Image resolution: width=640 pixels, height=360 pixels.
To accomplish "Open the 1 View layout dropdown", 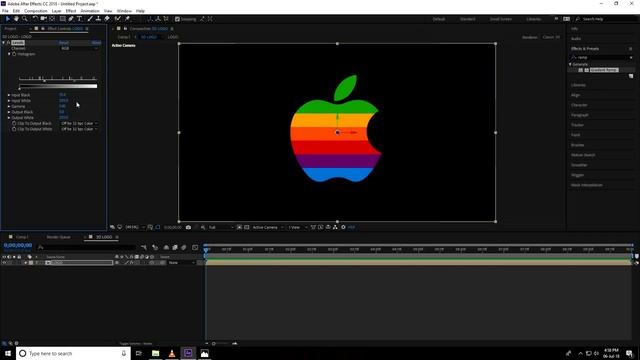I will (298, 227).
